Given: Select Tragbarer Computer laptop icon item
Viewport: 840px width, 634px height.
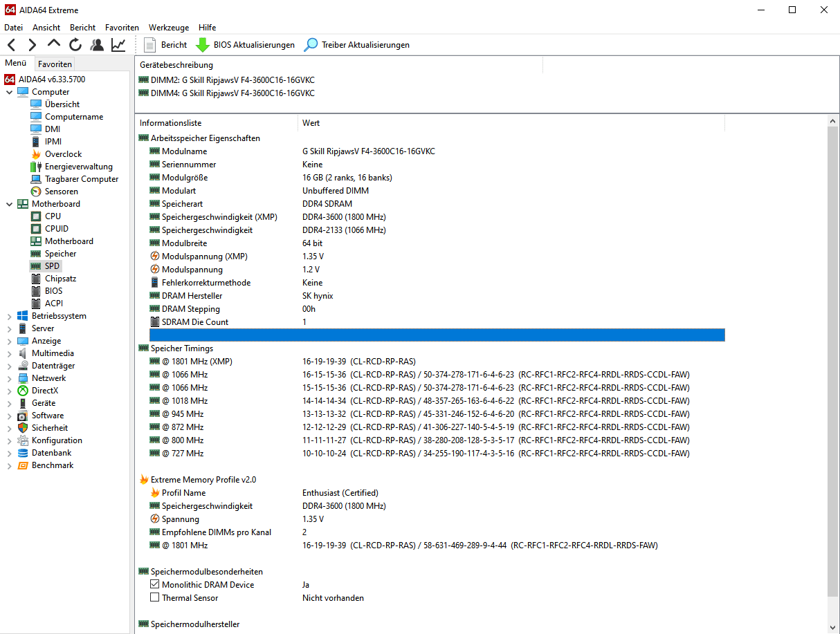Looking at the screenshot, I should [x=82, y=179].
